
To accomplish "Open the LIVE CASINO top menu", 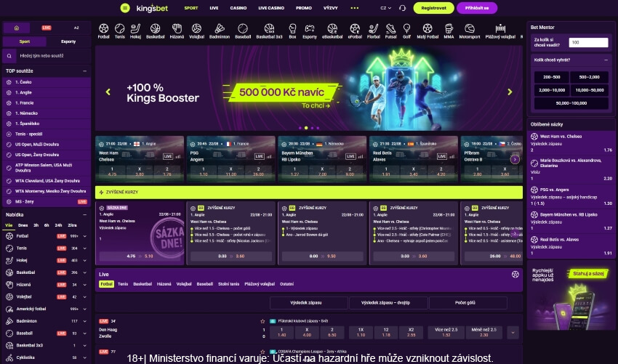I will [x=271, y=8].
